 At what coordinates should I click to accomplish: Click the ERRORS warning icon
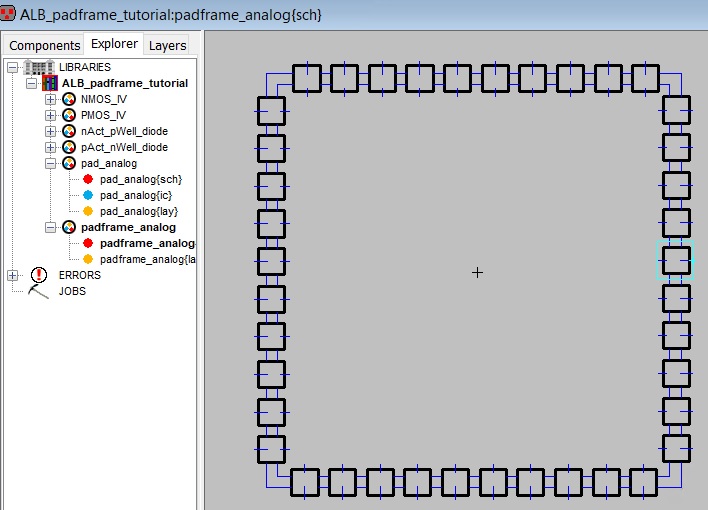[x=39, y=275]
